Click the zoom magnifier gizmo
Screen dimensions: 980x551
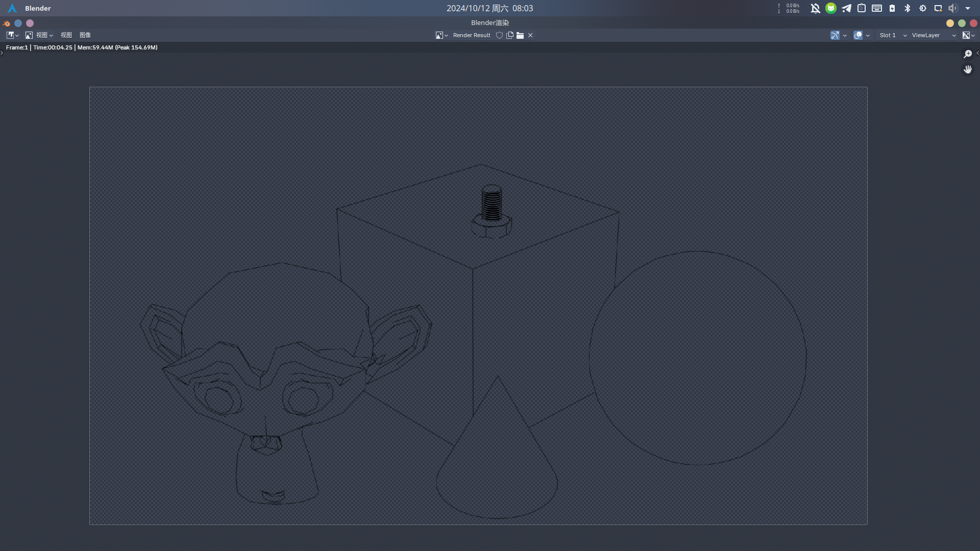(968, 54)
